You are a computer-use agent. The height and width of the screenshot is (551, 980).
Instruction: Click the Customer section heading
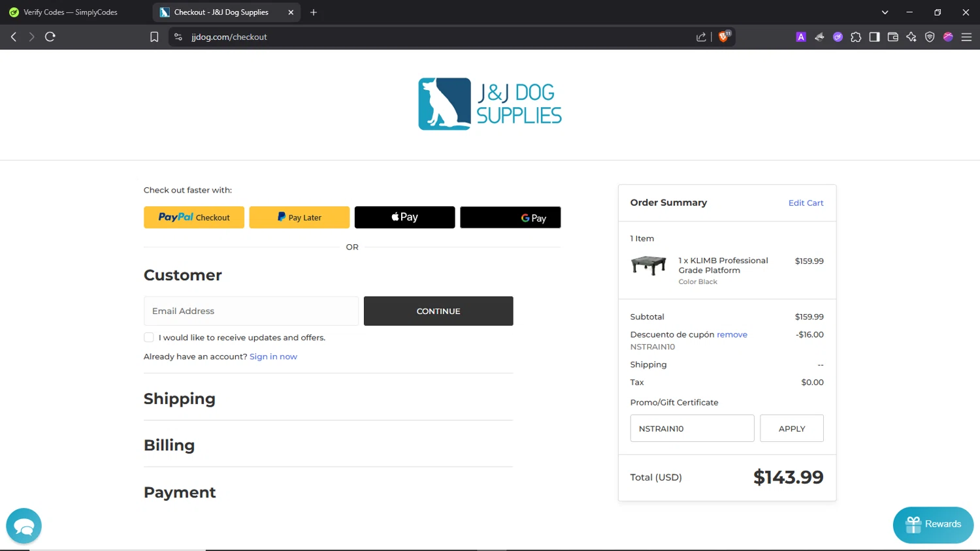pyautogui.click(x=183, y=275)
